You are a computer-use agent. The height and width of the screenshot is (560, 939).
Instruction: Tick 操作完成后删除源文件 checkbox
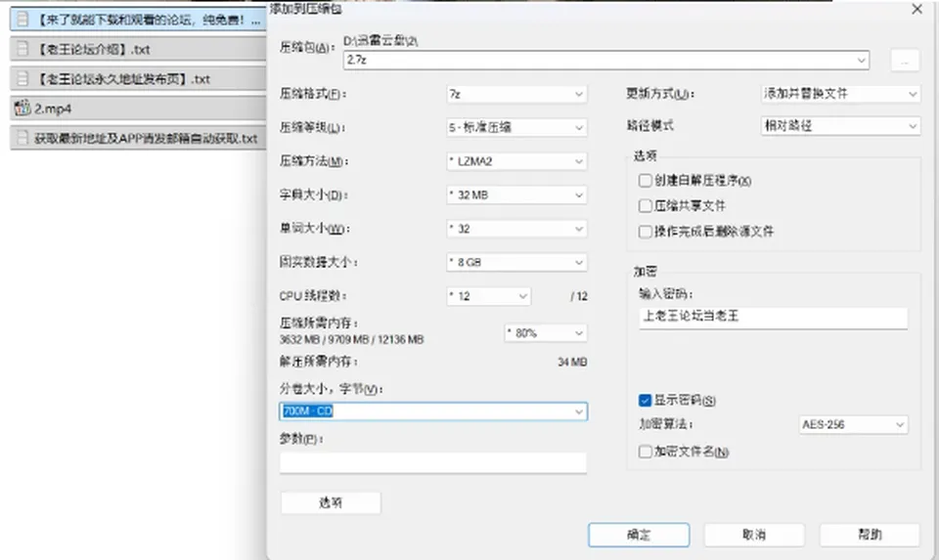click(645, 232)
